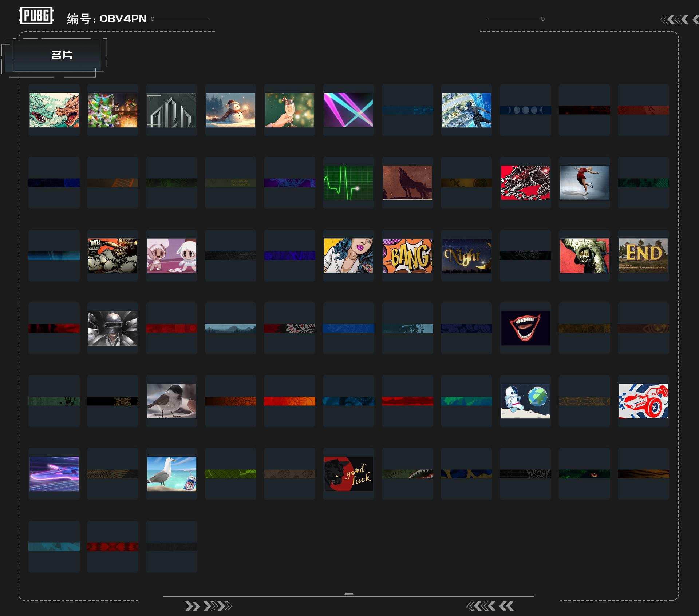Pick the purple neon streaks nameplate
This screenshot has width=699, height=616.
coord(54,474)
